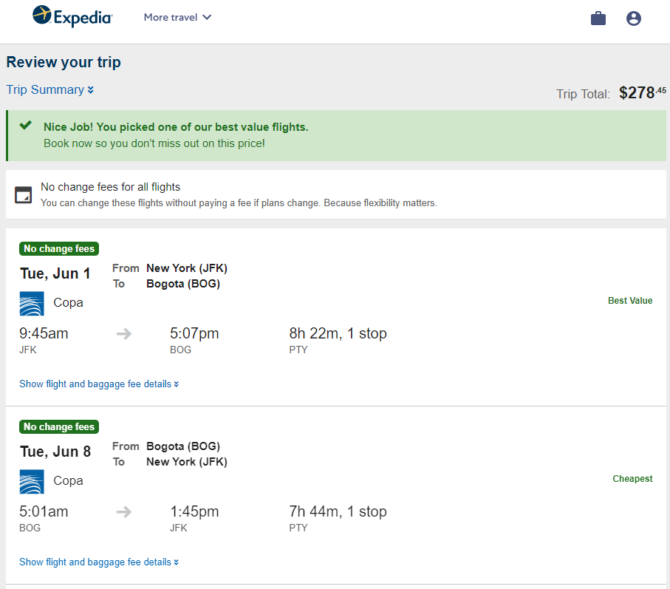Click the calendar icon beside No change fees

pos(24,195)
